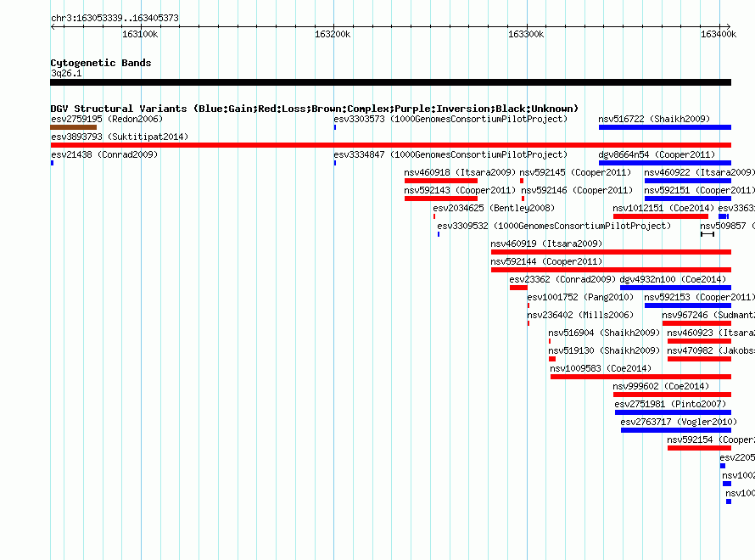The width and height of the screenshot is (755, 560).
Task: Open the nsv470982 variant label
Action: [x=711, y=350]
